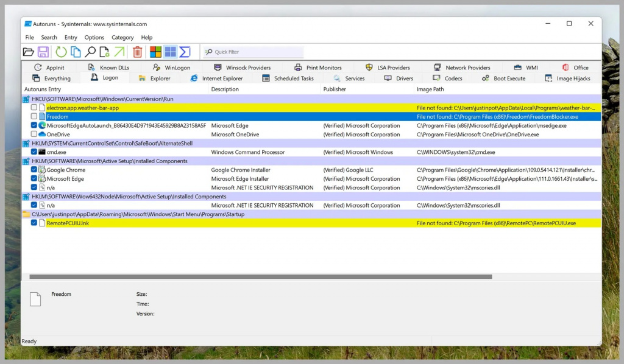The height and width of the screenshot is (364, 624).
Task: Sort by the Publisher column header
Action: (x=335, y=89)
